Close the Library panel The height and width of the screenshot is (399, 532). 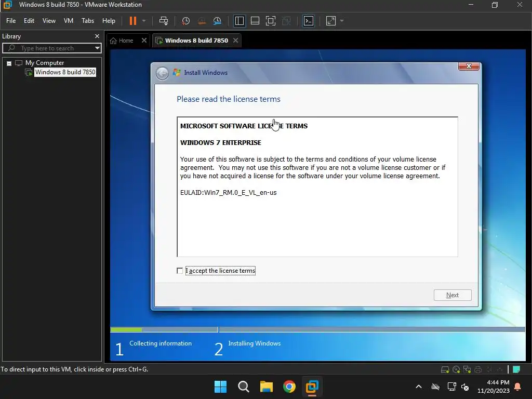[x=97, y=36]
